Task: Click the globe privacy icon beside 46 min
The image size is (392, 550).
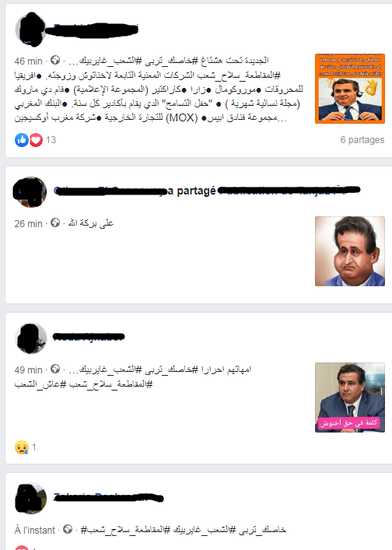Action: [55, 61]
